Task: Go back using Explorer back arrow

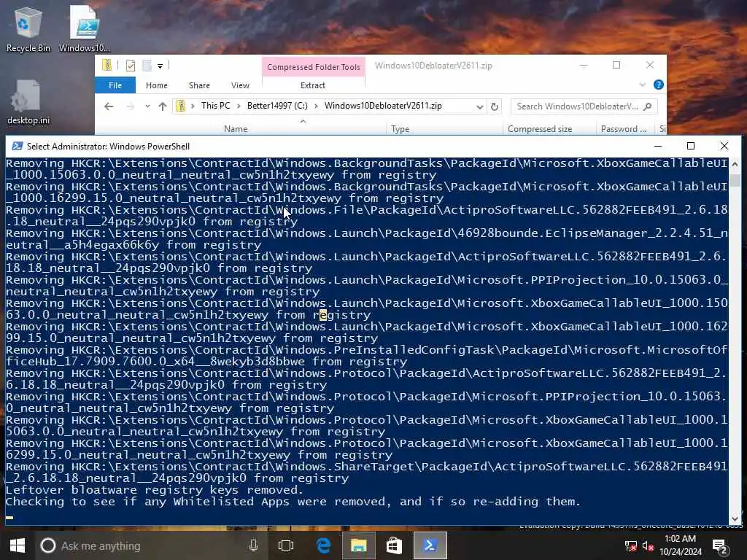Action: 109,106
